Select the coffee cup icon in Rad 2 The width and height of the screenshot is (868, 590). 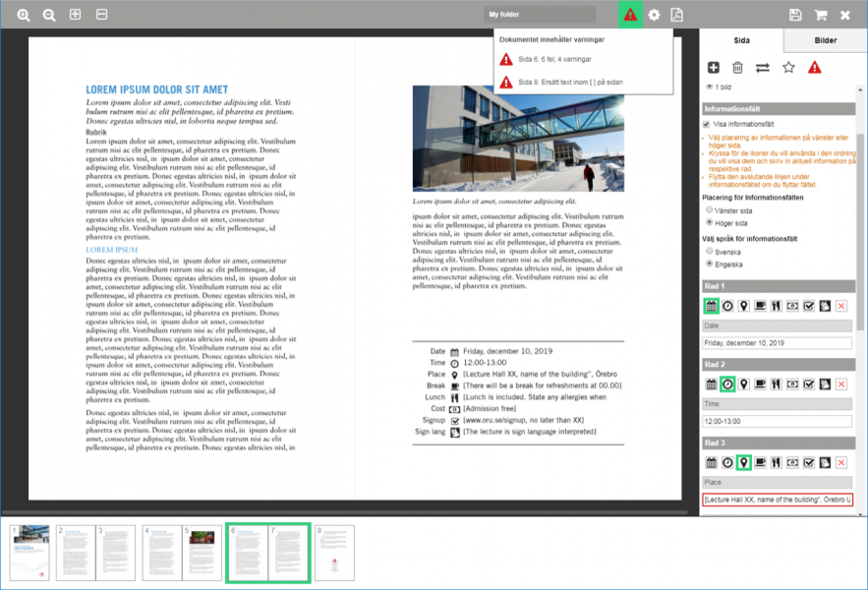(760, 383)
